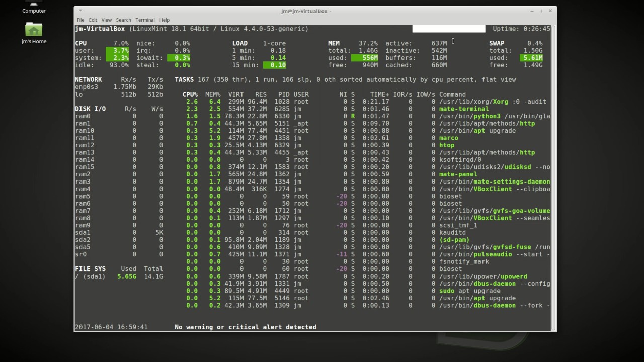The width and height of the screenshot is (644, 362).
Task: Click the LOAD section heading
Action: tap(240, 43)
